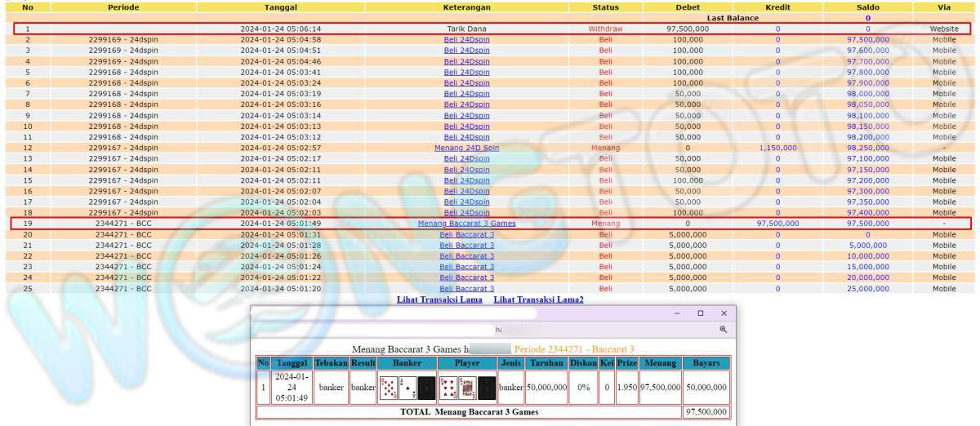Open Beli Baccarat 3 link at 05:01:20
980x426 pixels.
(466, 288)
